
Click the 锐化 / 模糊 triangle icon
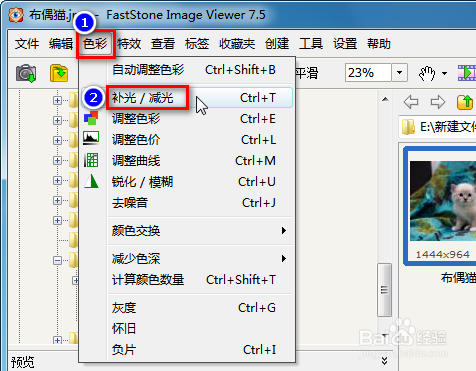(91, 181)
